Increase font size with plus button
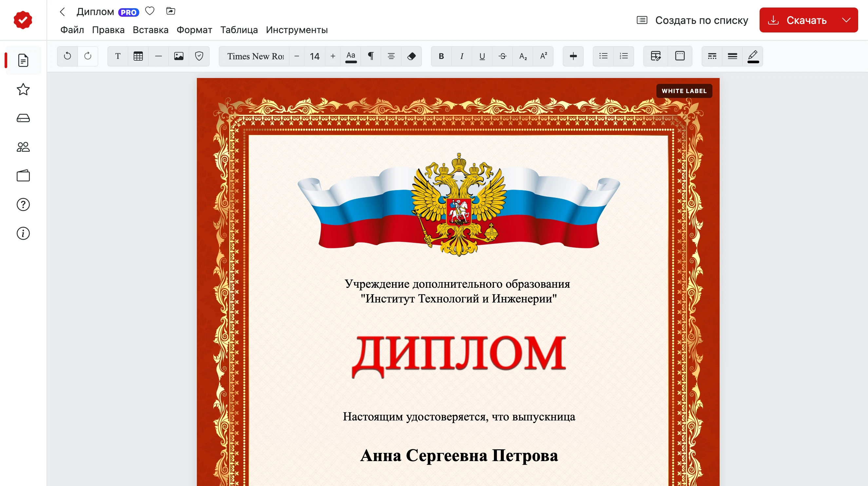Screen dimensions: 868x486 click(x=333, y=56)
